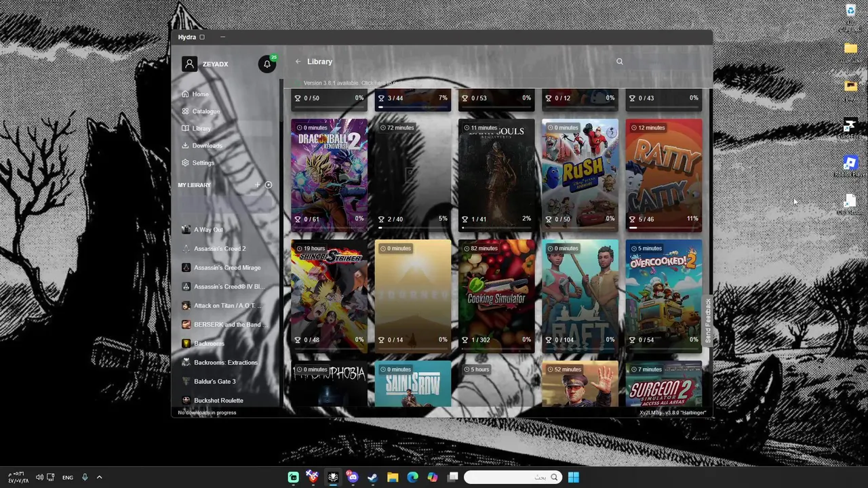Open the Task View icon in the taskbar

click(x=453, y=477)
